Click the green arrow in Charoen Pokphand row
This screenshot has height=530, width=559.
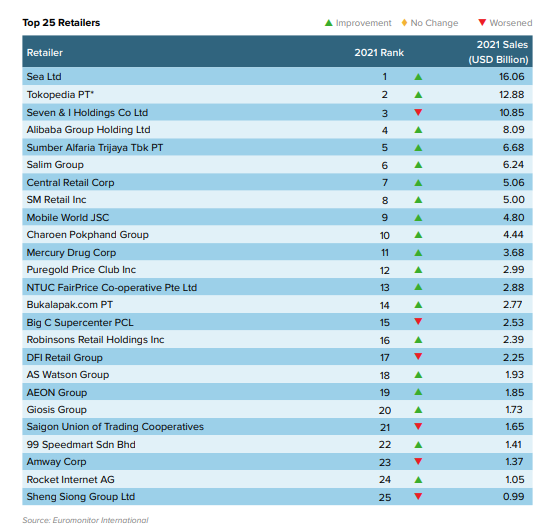418,235
